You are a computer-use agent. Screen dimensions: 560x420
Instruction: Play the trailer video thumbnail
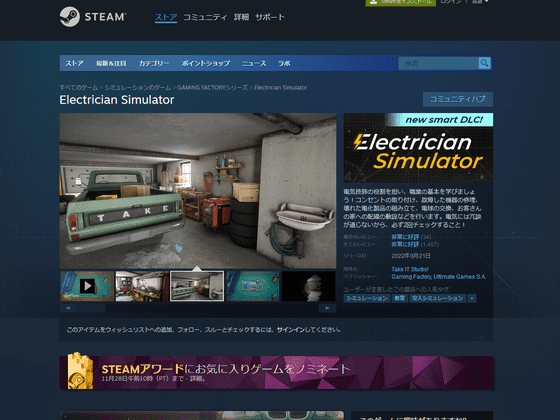point(87,286)
